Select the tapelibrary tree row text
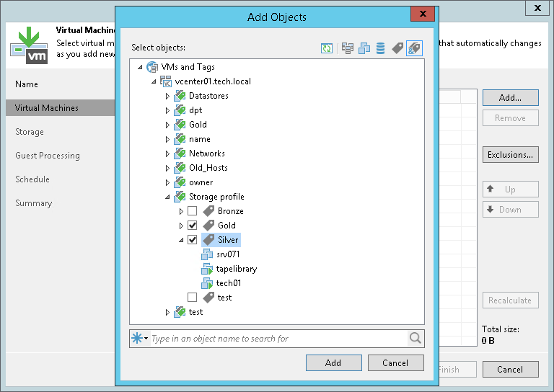Viewport: 554px width, 392px height. pyautogui.click(x=237, y=269)
